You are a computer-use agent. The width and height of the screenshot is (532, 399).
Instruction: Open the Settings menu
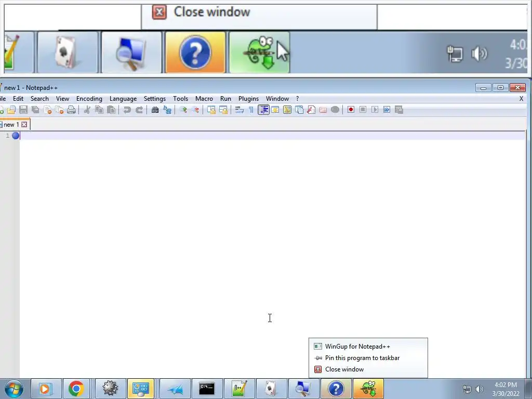point(155,99)
